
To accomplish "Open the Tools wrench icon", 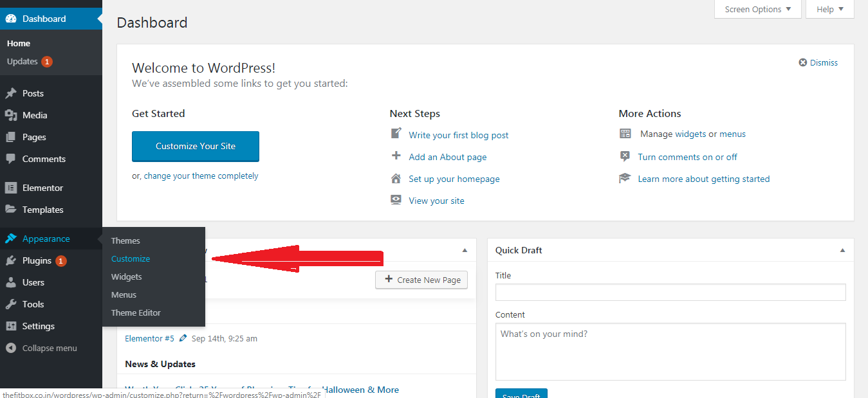I will pyautogui.click(x=11, y=304).
